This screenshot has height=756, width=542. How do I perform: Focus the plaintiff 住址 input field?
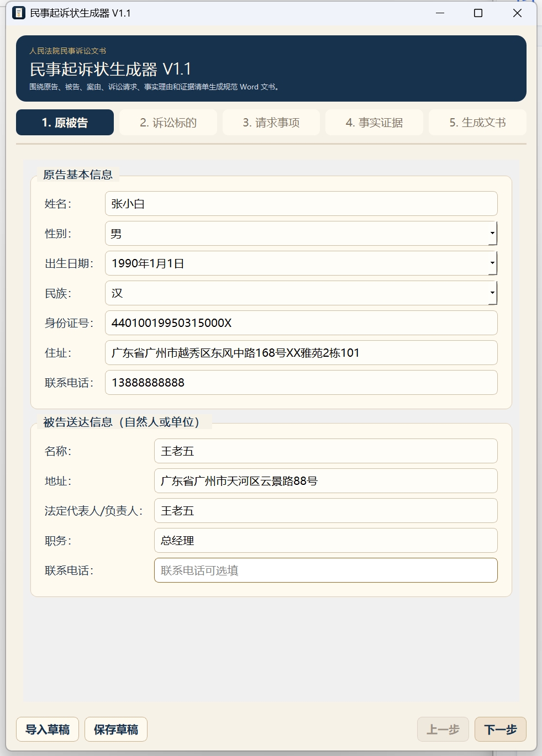pos(301,353)
